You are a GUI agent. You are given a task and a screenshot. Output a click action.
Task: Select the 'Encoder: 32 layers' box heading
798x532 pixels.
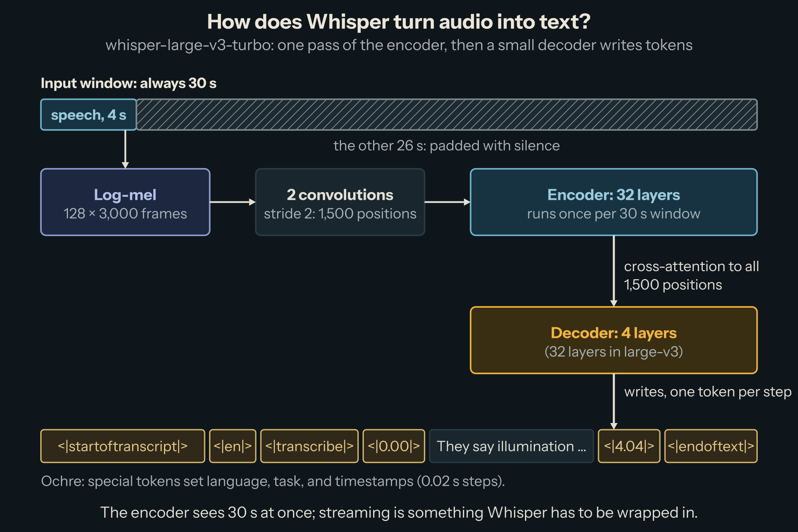[x=614, y=195]
